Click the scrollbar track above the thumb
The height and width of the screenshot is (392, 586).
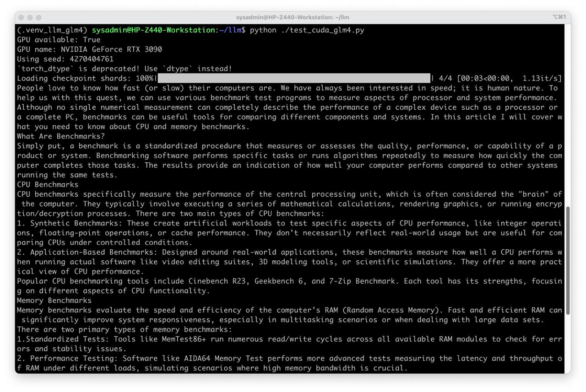click(x=568, y=114)
